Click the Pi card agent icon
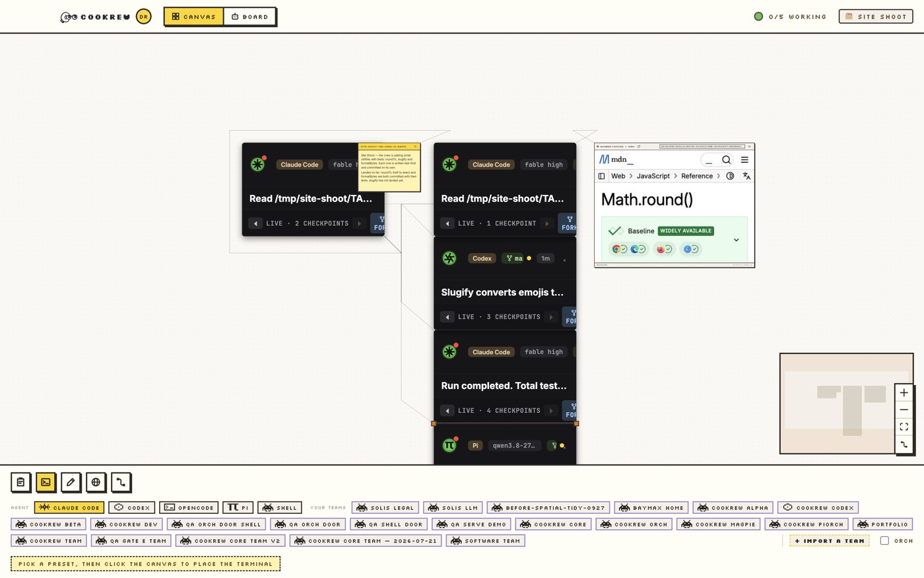 [449, 445]
